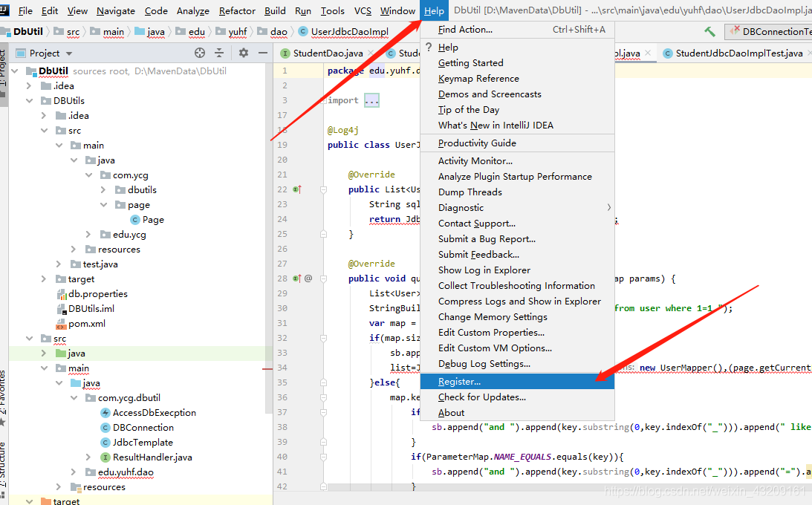Screen dimensions: 812x505
Task: Collapse the com.ycg package node
Action: pos(89,175)
